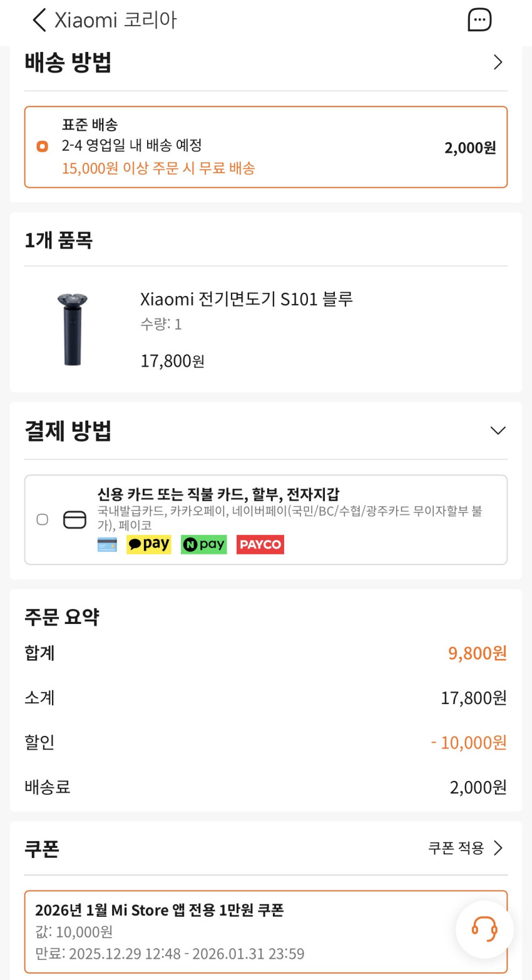532x980 pixels.
Task: Open the chat message icon
Action: tap(479, 20)
